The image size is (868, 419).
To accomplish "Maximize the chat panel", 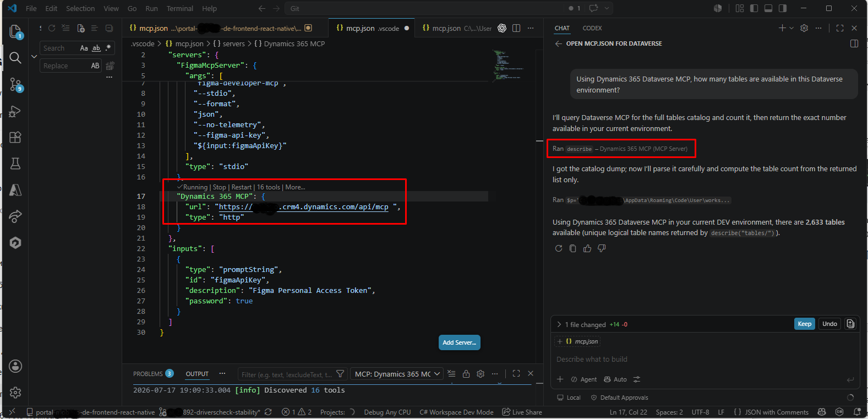I will 840,28.
